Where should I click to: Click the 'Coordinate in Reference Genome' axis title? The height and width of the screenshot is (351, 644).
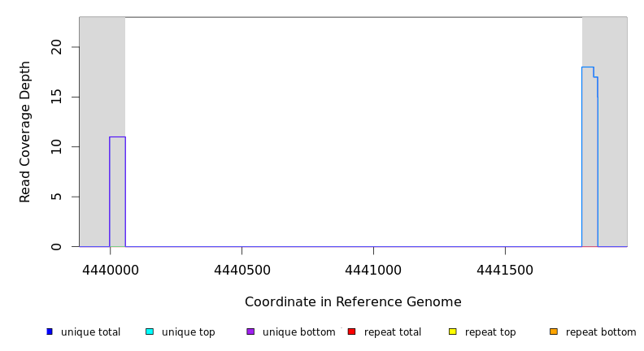[x=353, y=302]
